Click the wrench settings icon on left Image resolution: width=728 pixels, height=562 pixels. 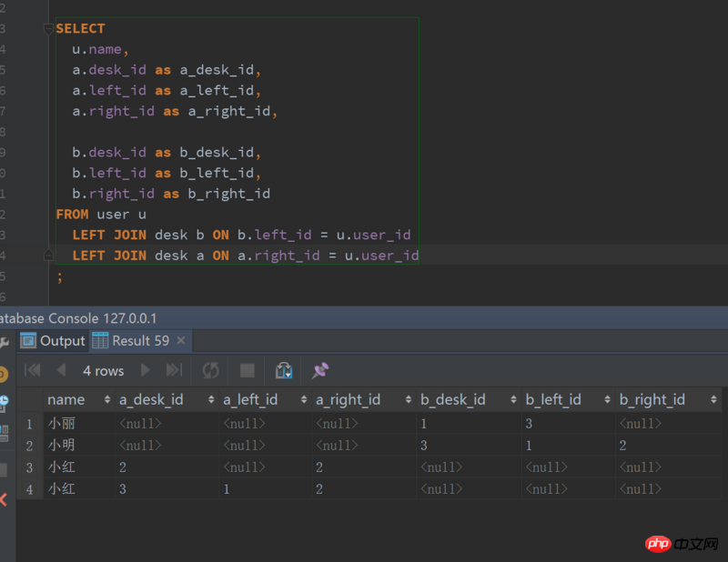click(4, 342)
